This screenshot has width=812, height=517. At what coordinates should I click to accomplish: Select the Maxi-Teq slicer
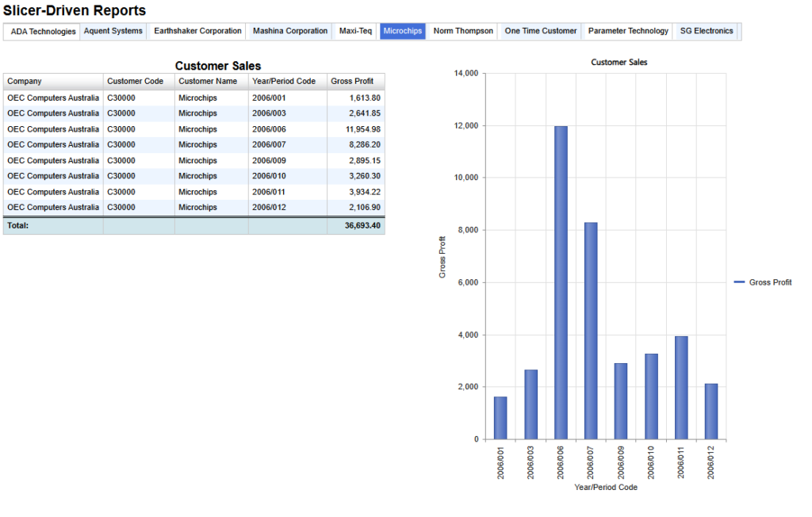tap(355, 31)
